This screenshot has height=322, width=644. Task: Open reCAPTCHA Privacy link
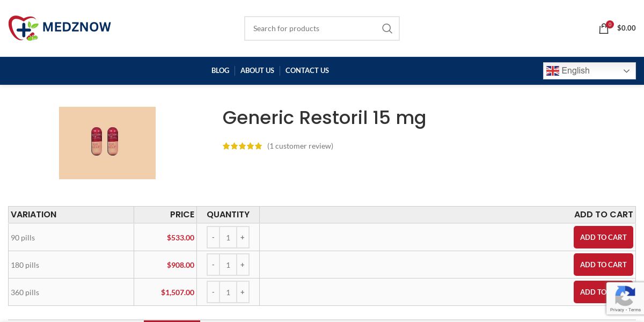[617, 310]
